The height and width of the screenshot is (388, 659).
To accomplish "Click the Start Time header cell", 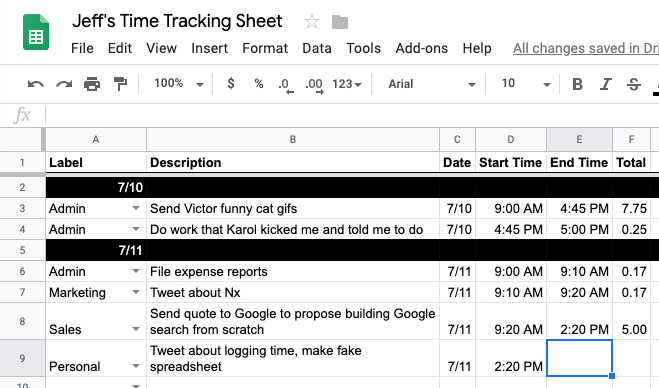I will pos(511,162).
